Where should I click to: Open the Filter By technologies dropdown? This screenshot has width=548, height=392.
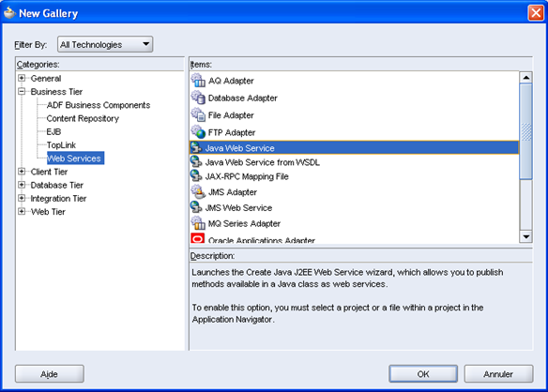pyautogui.click(x=105, y=44)
